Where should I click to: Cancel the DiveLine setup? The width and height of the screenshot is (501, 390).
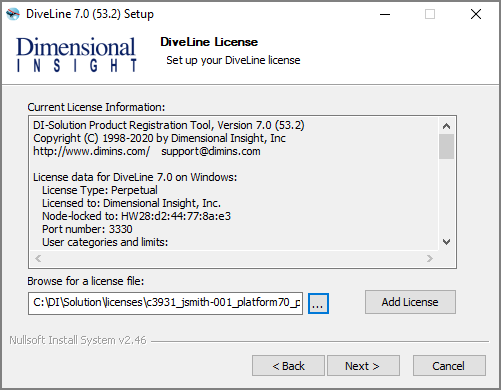point(449,366)
